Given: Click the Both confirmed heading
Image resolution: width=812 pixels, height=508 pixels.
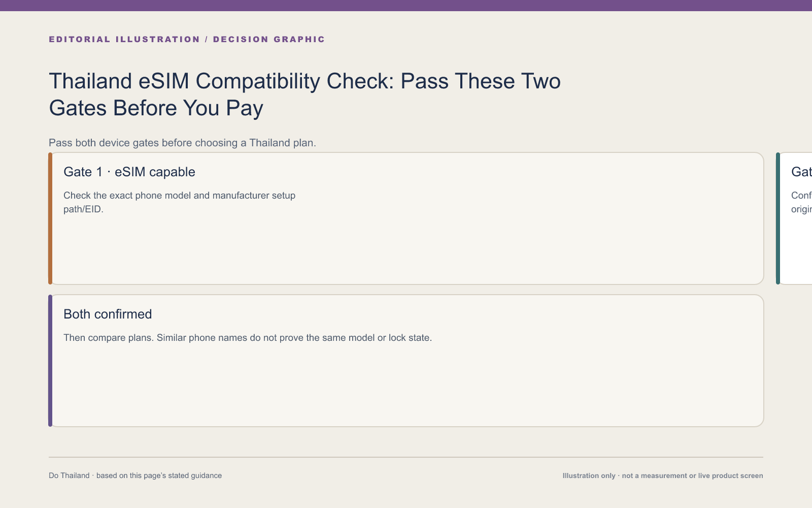Looking at the screenshot, I should pyautogui.click(x=108, y=314).
